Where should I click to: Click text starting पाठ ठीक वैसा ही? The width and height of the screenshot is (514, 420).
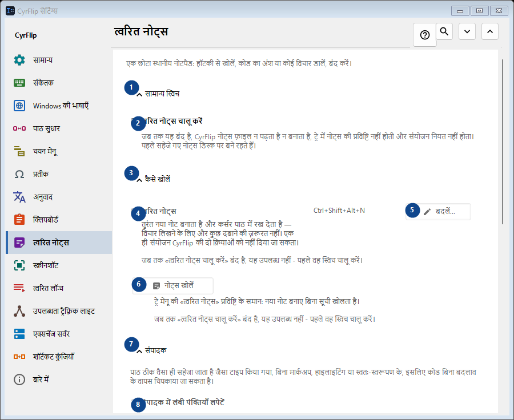[x=303, y=377]
